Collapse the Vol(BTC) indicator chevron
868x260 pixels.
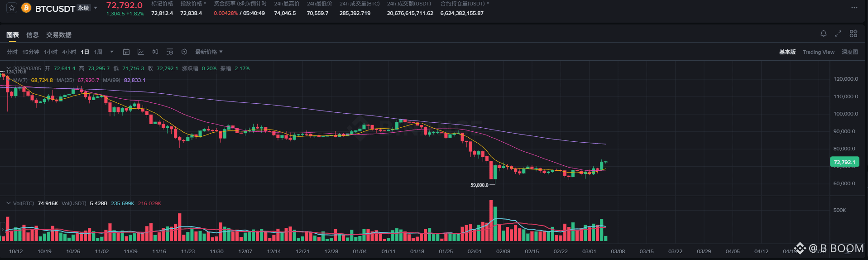(8, 203)
